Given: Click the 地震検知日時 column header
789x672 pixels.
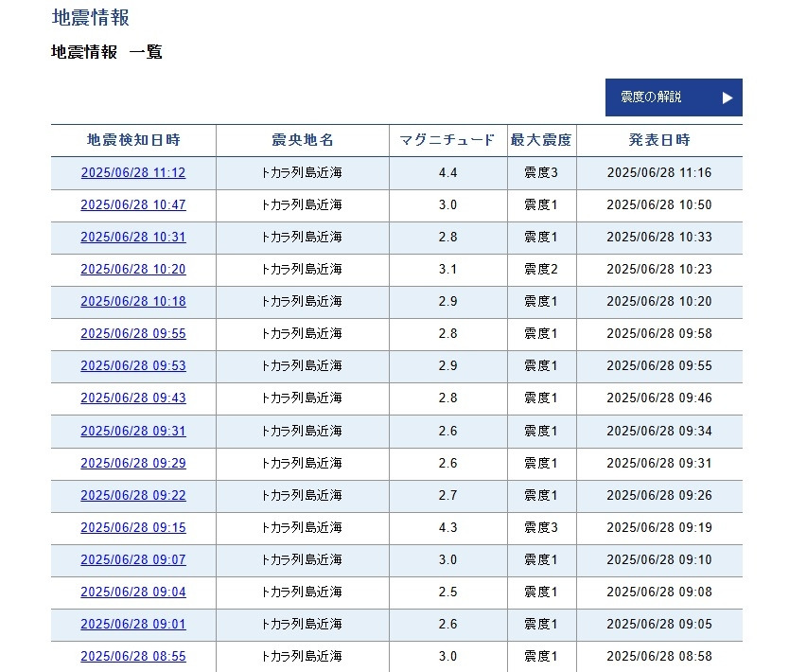Looking at the screenshot, I should click(133, 140).
